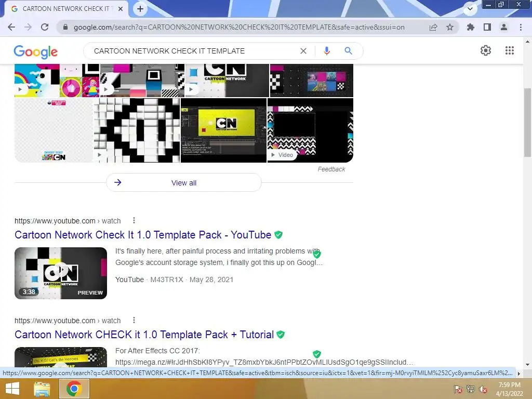Open Template Pack + Tutorial result link
This screenshot has width=532, height=399.
click(x=144, y=335)
